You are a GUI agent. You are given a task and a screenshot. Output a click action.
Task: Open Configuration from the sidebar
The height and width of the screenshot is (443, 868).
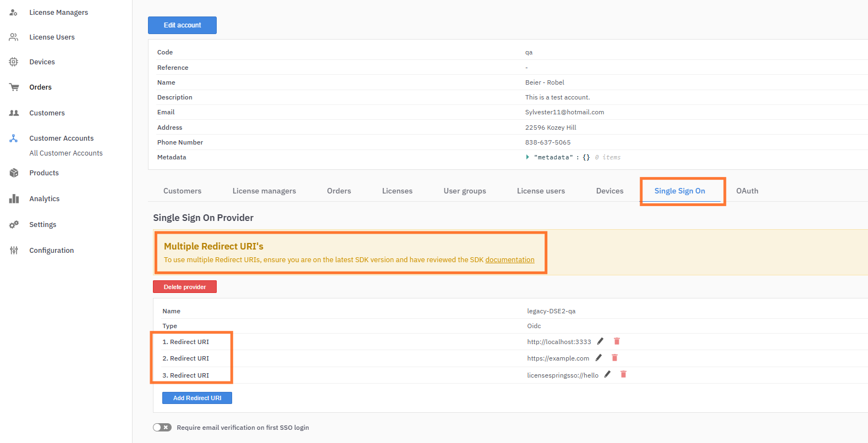point(51,251)
